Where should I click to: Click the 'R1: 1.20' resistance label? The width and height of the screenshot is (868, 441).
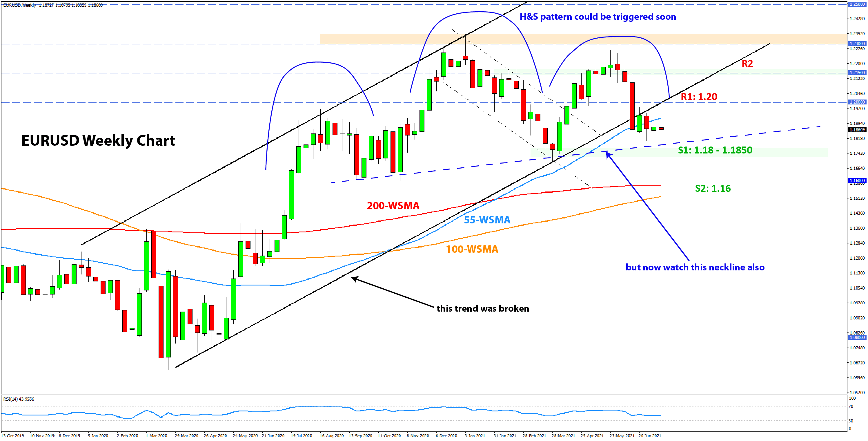point(699,97)
